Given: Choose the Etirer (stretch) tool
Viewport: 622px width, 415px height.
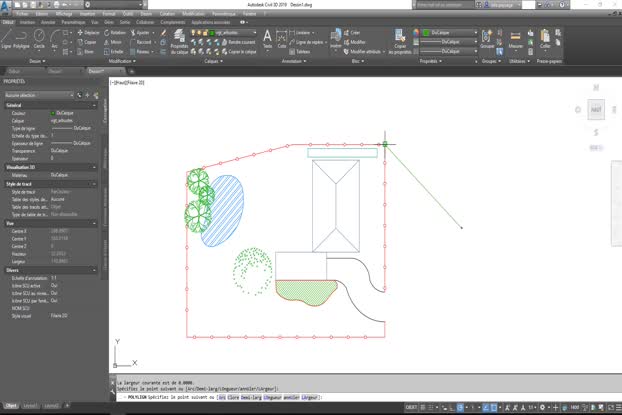Looking at the screenshot, I should tap(85, 52).
